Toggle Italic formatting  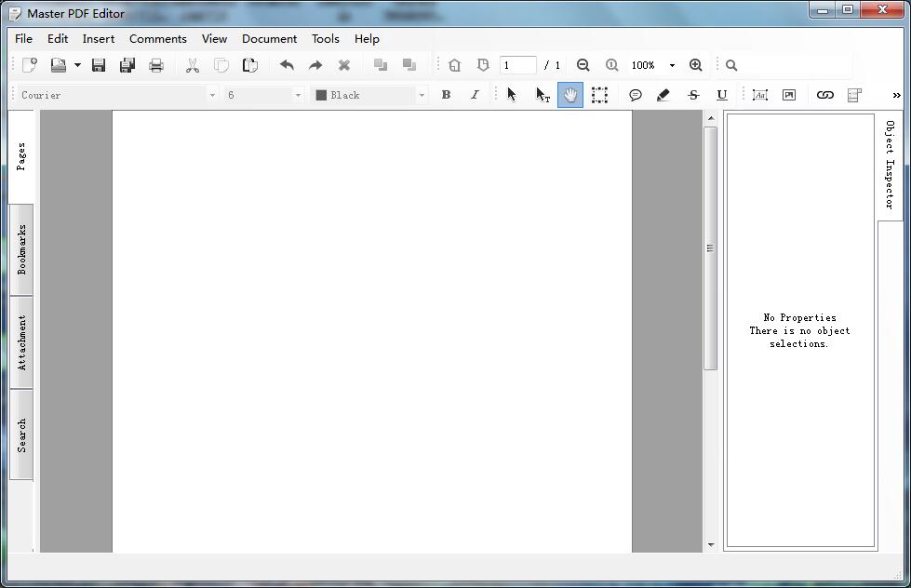click(475, 95)
